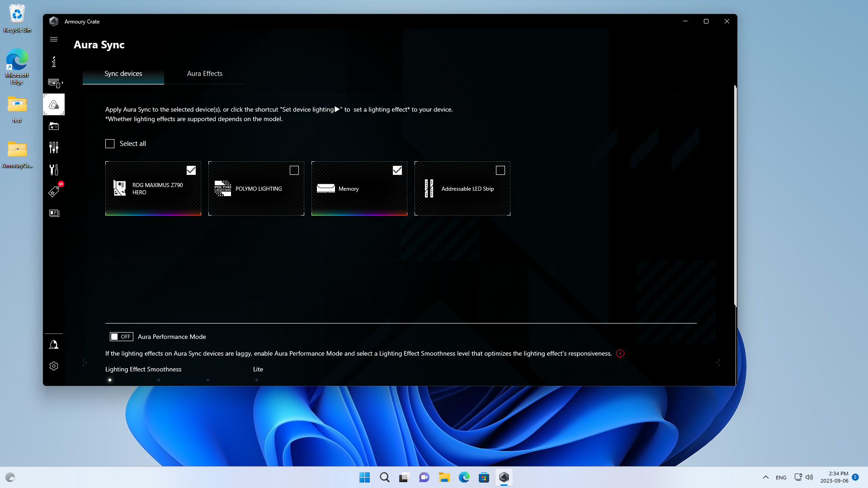The height and width of the screenshot is (488, 868).
Task: Click the POLYMO LIGHTING device icon
Action: click(x=223, y=188)
